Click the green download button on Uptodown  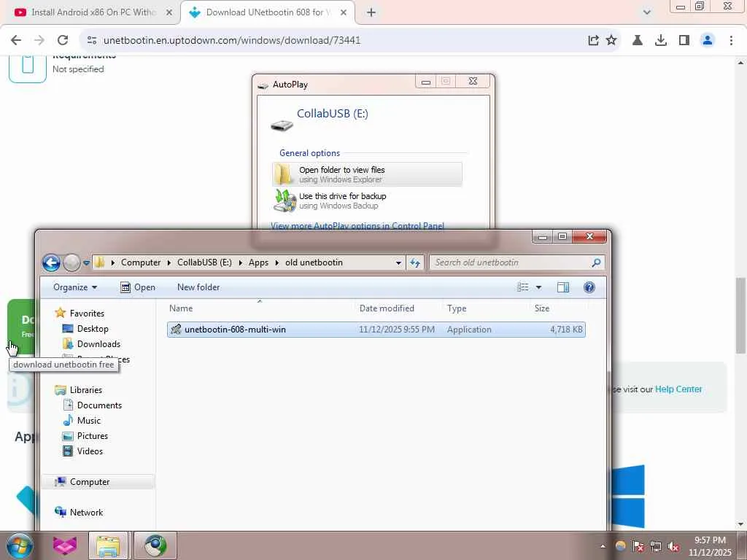(x=21, y=327)
